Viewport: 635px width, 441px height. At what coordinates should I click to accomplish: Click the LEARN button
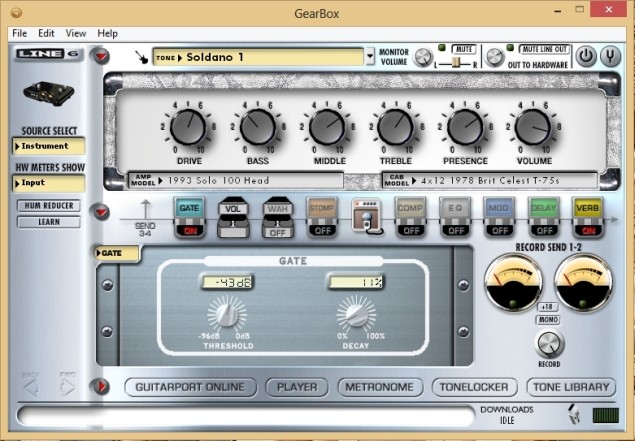[49, 222]
